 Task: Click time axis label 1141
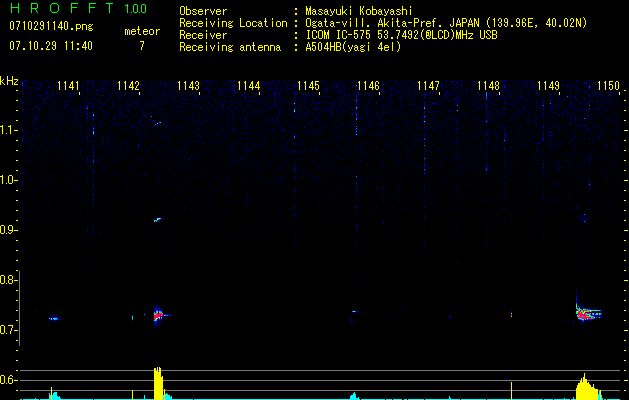[68, 86]
